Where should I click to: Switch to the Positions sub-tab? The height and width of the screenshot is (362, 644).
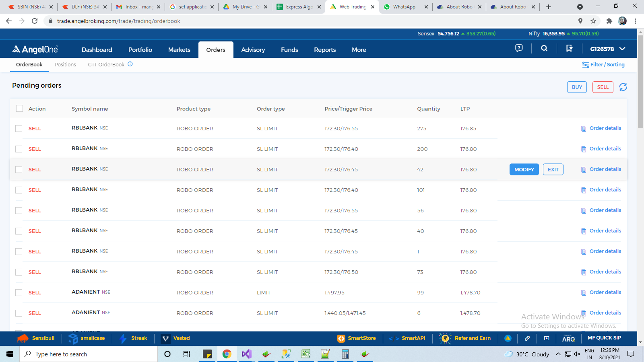(65, 64)
